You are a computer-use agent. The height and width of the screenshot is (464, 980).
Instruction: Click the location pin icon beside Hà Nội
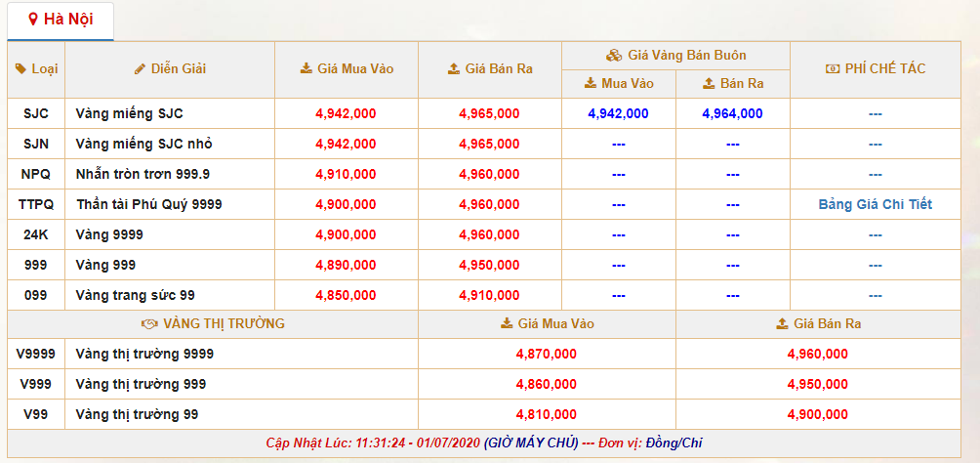[x=33, y=20]
